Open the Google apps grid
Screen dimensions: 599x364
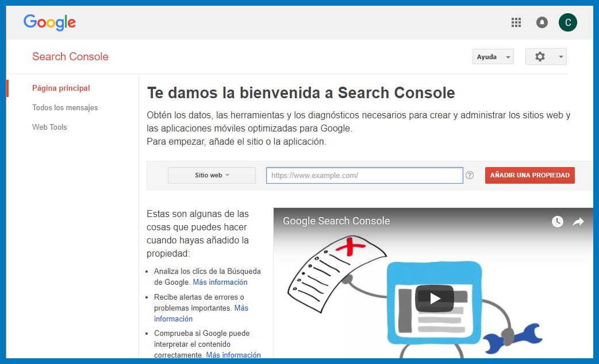[516, 22]
